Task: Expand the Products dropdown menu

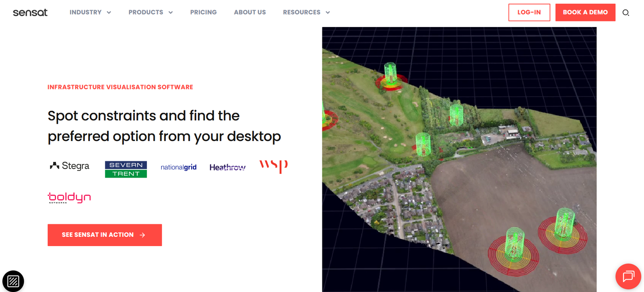Action: [151, 12]
